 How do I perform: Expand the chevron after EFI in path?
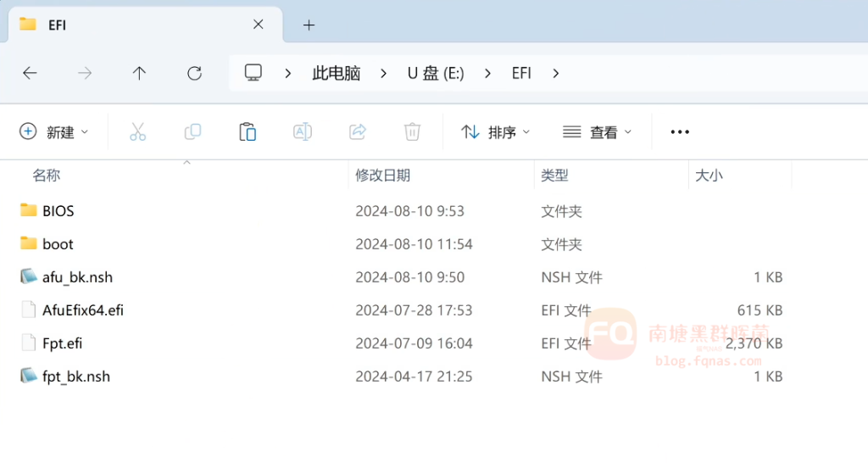tap(556, 73)
